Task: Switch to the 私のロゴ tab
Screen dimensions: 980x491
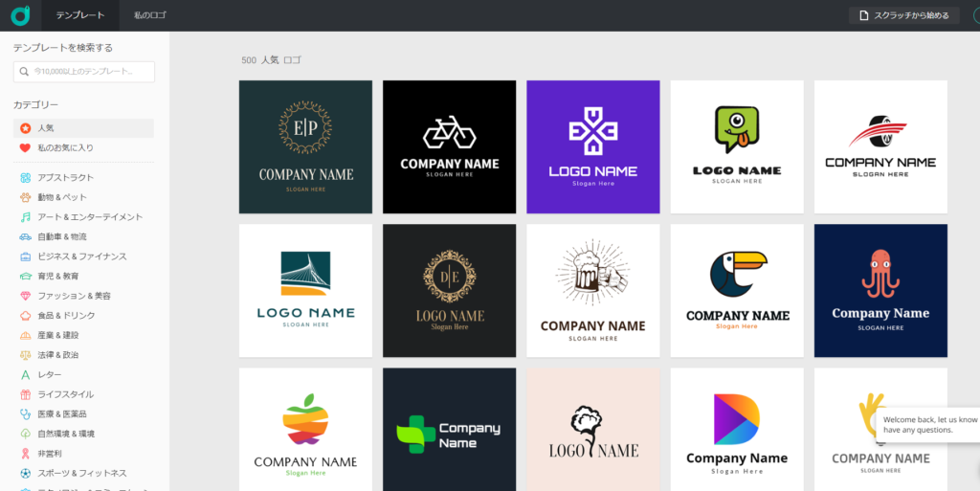Action: [x=150, y=15]
